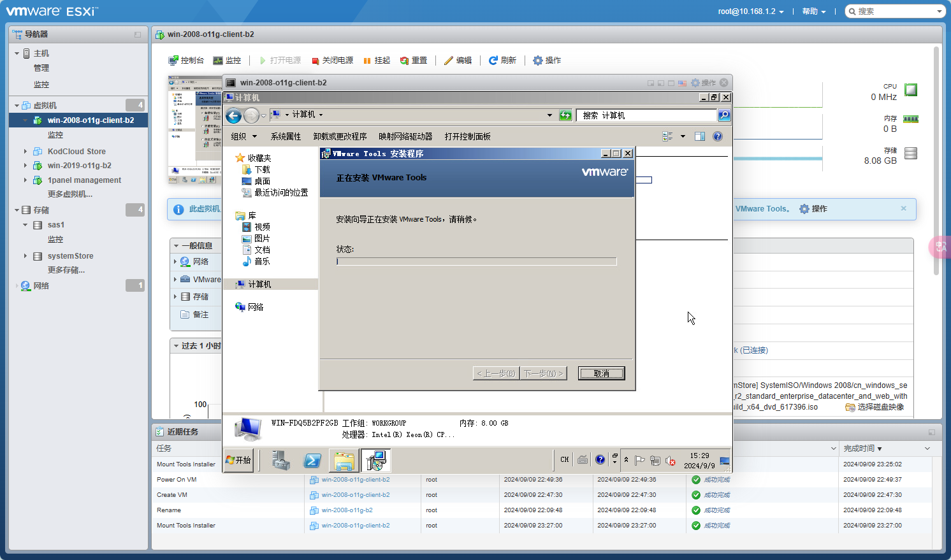Click the Action Center flag tray icon
This screenshot has height=560, width=951.
639,461
